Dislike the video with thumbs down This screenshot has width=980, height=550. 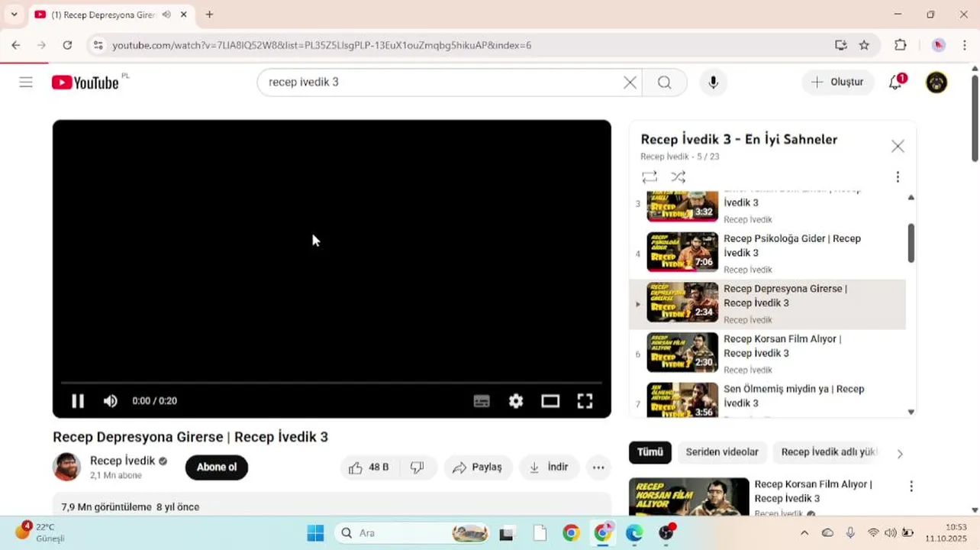pyautogui.click(x=417, y=467)
